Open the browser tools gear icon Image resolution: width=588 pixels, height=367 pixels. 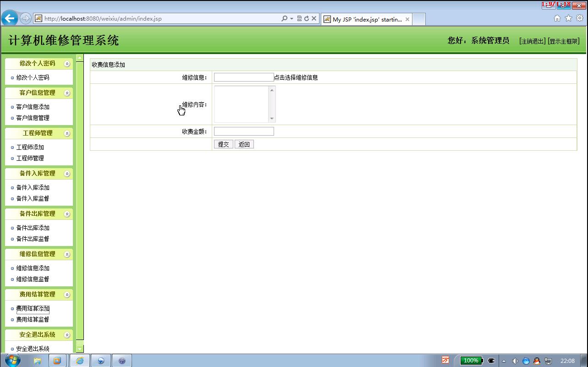[580, 18]
